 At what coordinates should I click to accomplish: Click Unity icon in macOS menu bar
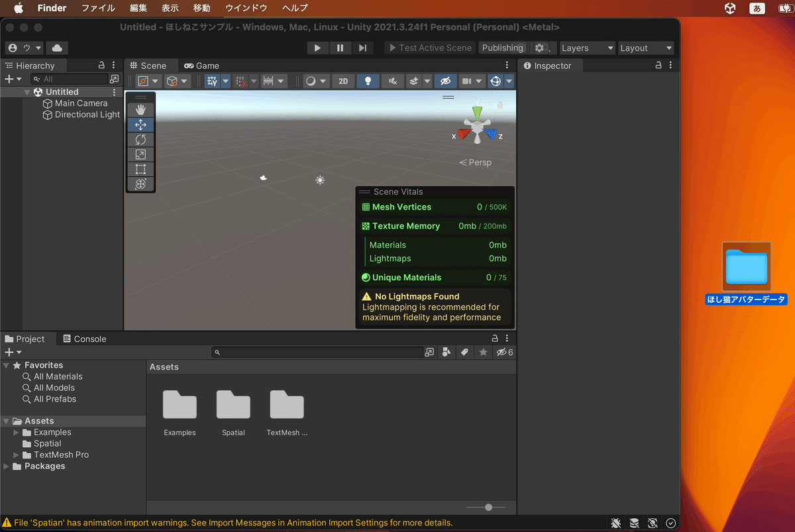point(729,8)
